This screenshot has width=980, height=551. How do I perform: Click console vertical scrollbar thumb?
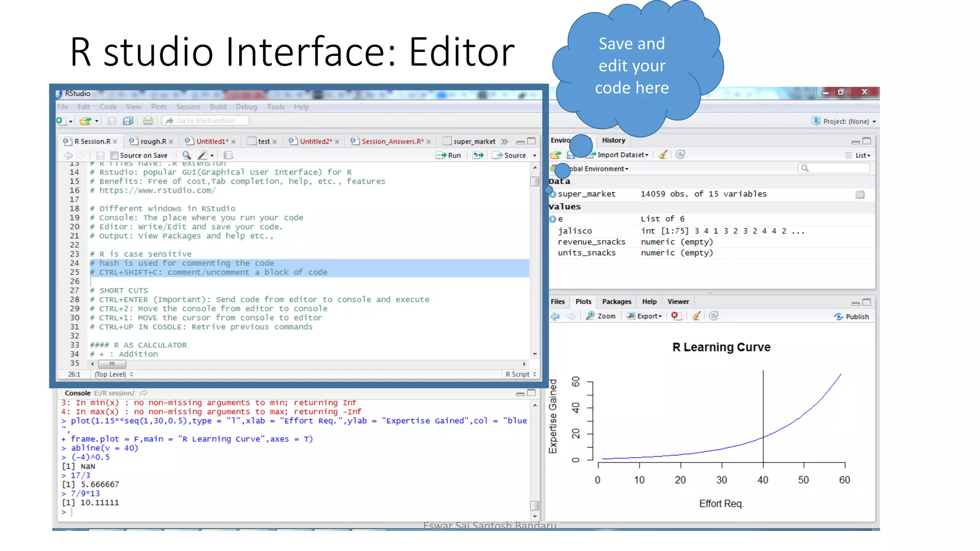(535, 506)
